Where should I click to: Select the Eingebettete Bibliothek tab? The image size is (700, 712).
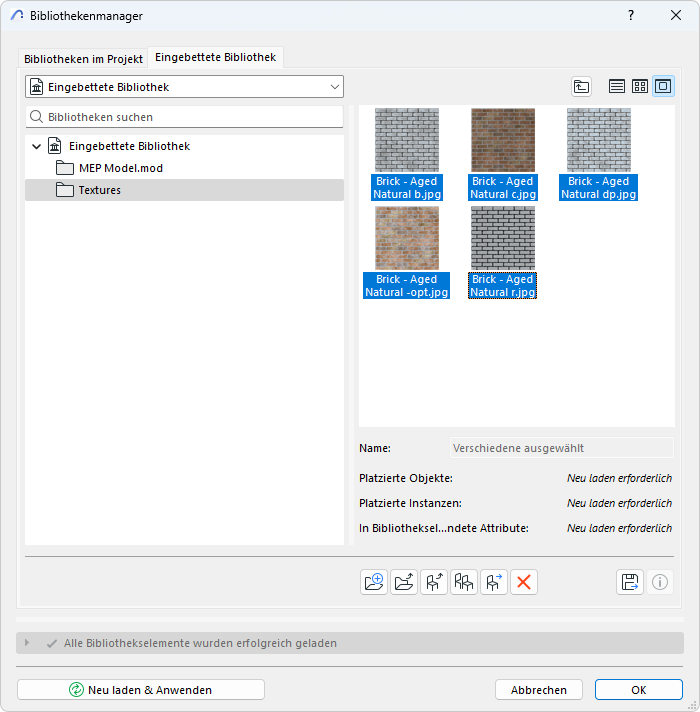(x=216, y=57)
